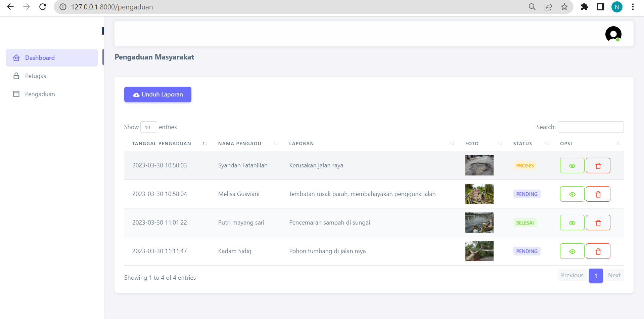
Task: Open Chrome three-dot menu
Action: point(633,7)
